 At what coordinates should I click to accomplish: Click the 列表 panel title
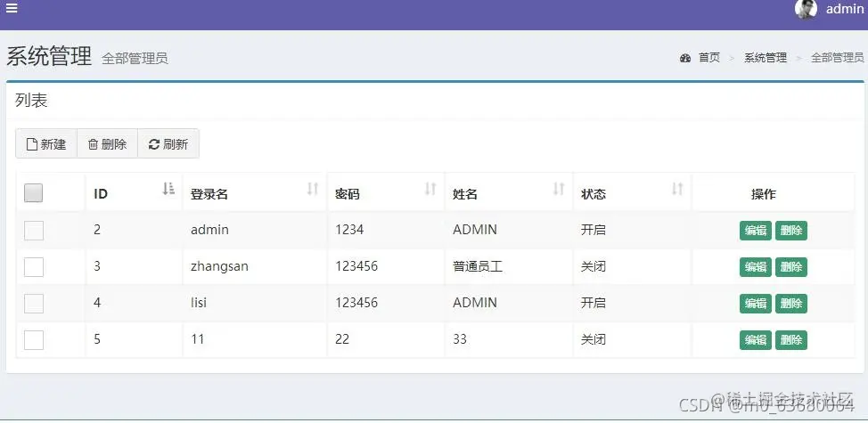[x=31, y=101]
